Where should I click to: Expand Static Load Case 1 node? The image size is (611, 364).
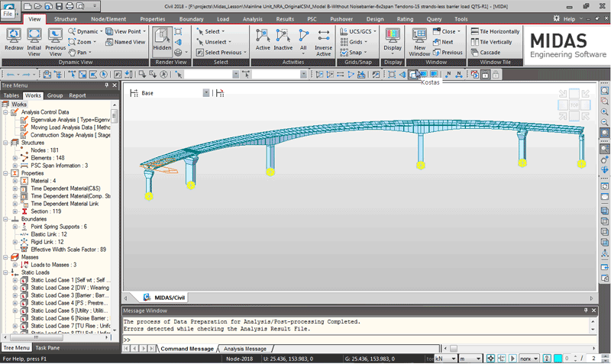(15, 280)
